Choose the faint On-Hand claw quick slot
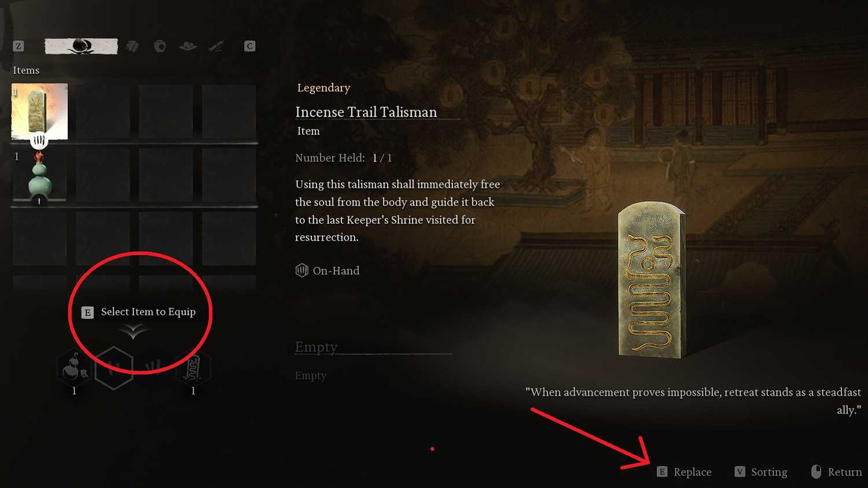Screen dimensions: 868x488 [x=153, y=367]
